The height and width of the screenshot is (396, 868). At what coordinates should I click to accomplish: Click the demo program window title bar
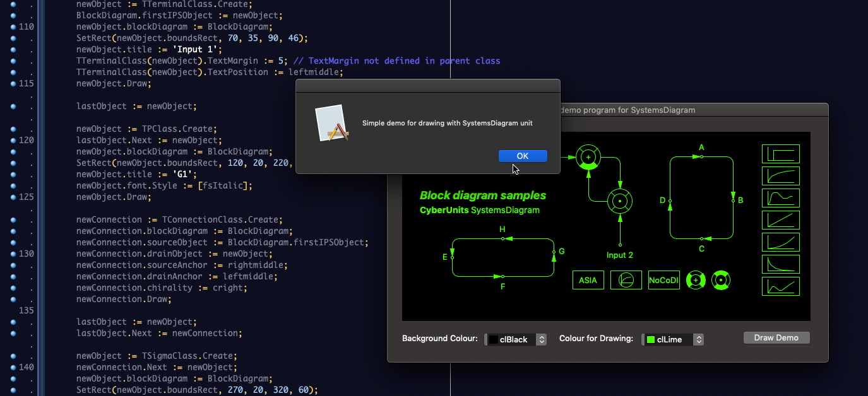point(693,110)
